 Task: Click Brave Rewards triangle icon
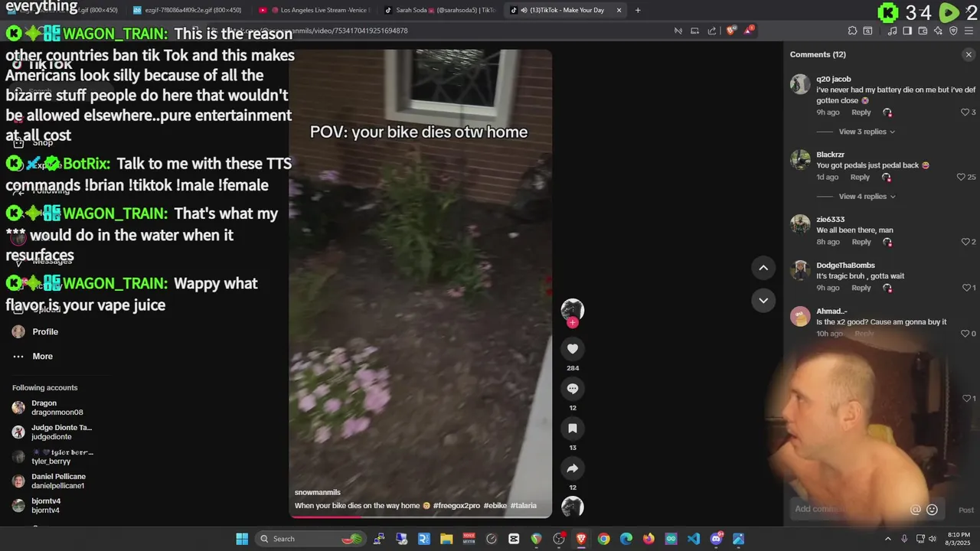750,31
